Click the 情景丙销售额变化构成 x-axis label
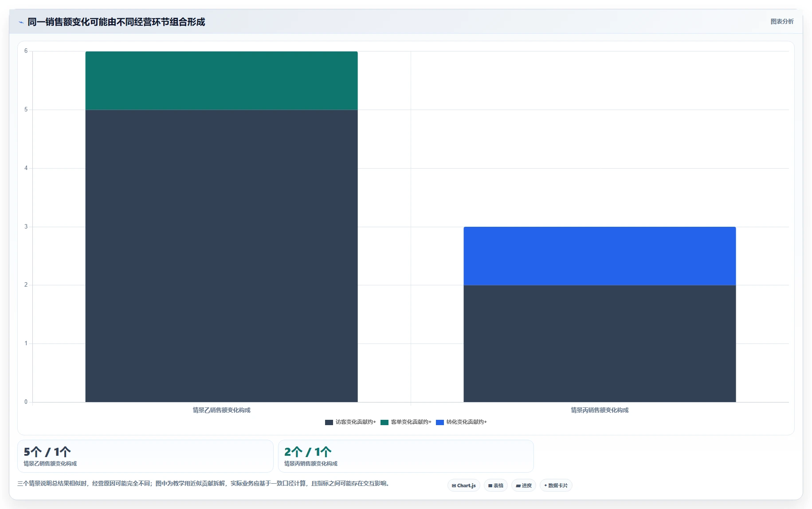Screen dimensions: 812x509 600,410
